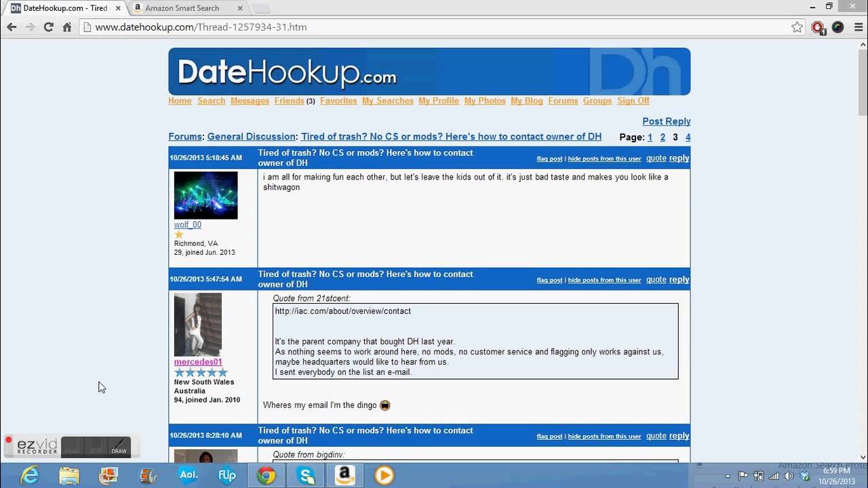Quote the 8:28:10 AM post
This screenshot has width=868, height=488.
pyautogui.click(x=656, y=436)
